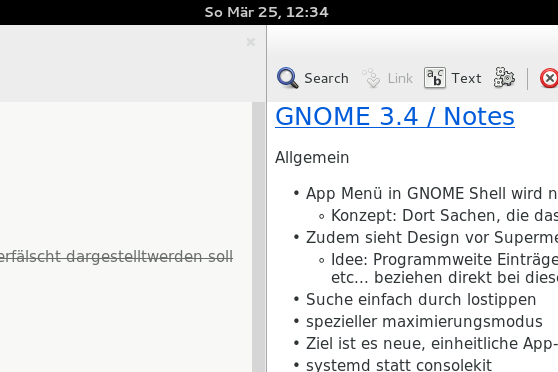Image resolution: width=558 pixels, height=372 pixels.
Task: Click the sub-bullet starting 'Idee: Programmweite Einträge'
Action: pyautogui.click(x=444, y=260)
